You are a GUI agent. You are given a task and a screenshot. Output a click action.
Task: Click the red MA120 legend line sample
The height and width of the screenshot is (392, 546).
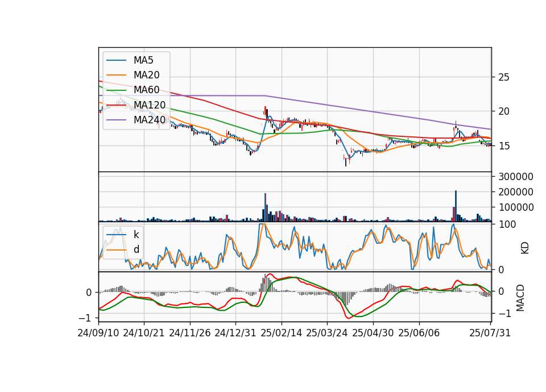[116, 105]
